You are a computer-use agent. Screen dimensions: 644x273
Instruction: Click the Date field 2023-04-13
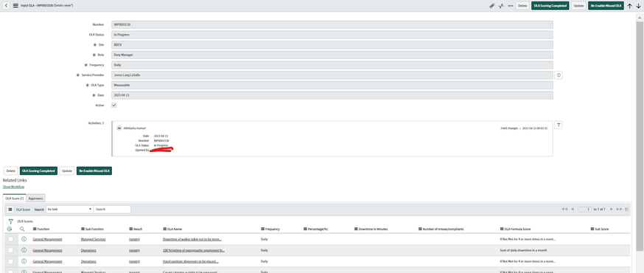click(332, 95)
